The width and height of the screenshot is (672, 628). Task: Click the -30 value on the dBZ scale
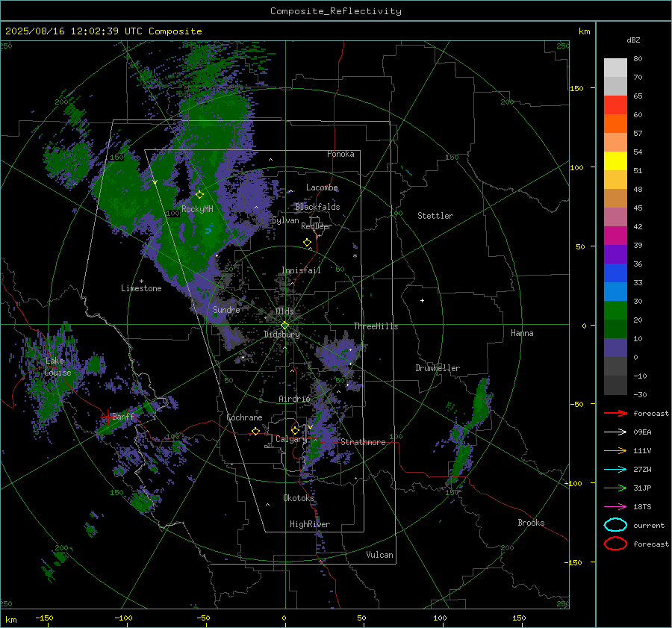coord(640,394)
